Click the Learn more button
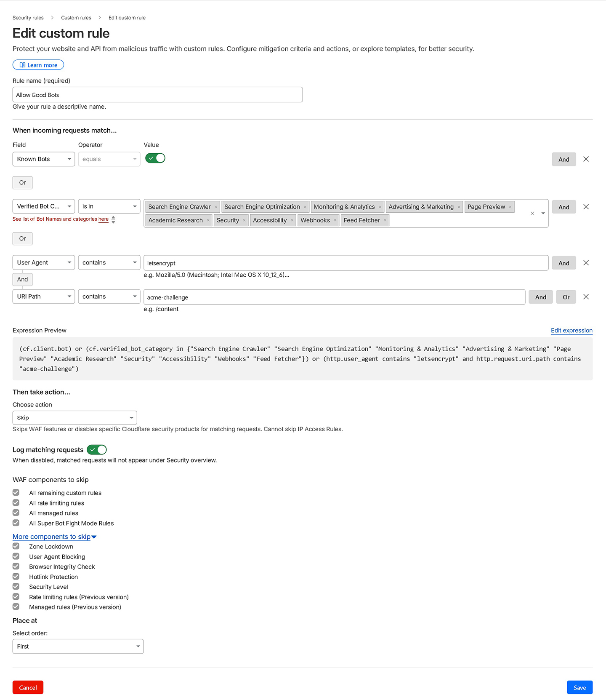The width and height of the screenshot is (606, 700). click(x=38, y=65)
